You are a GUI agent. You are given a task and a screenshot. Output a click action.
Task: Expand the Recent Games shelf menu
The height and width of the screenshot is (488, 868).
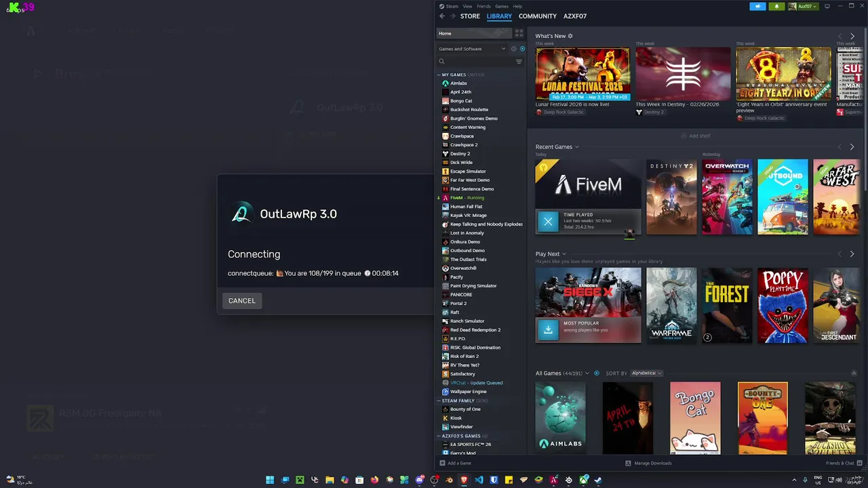577,147
